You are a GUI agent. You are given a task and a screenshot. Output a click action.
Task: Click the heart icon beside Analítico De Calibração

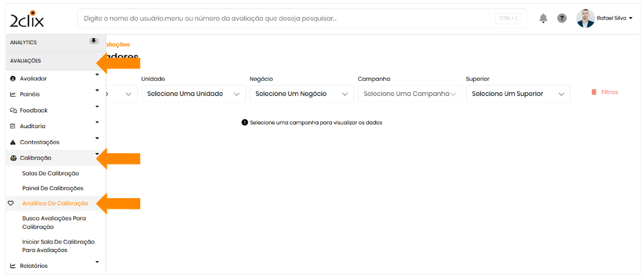coord(10,203)
